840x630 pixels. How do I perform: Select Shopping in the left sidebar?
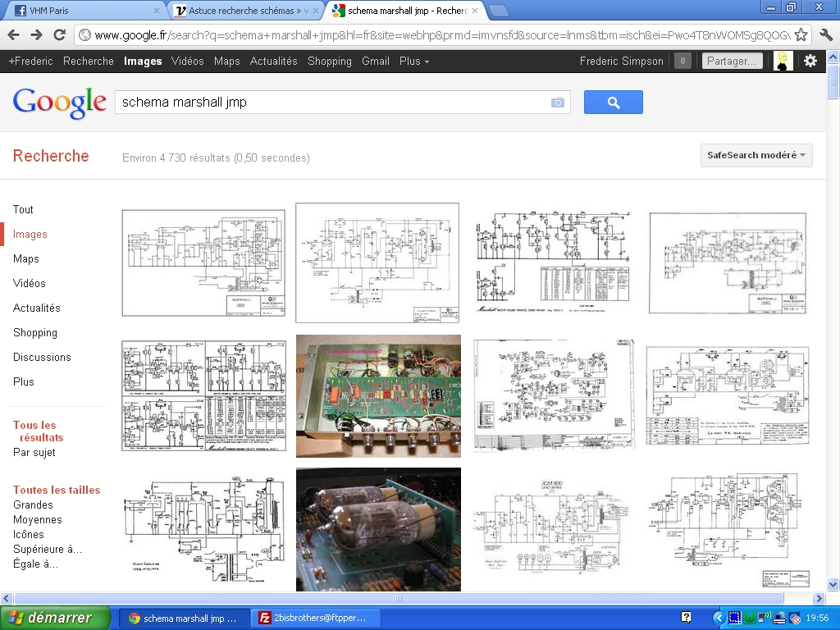34,333
